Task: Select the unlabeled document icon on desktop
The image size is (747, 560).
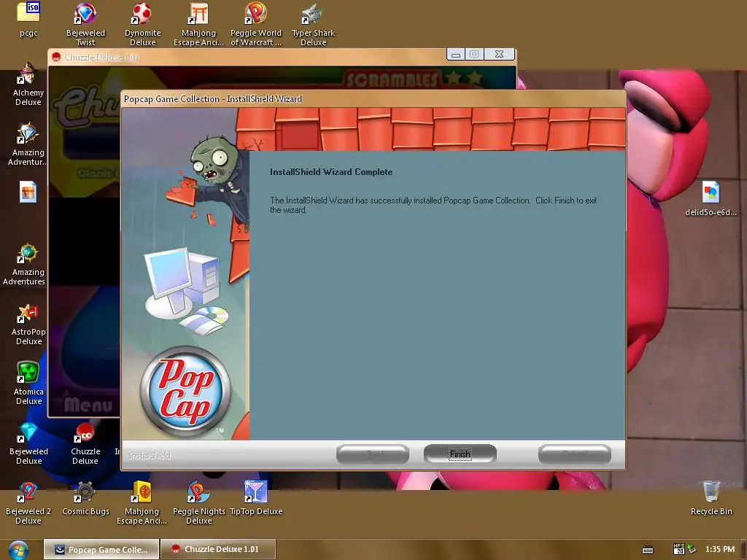Action: click(28, 192)
